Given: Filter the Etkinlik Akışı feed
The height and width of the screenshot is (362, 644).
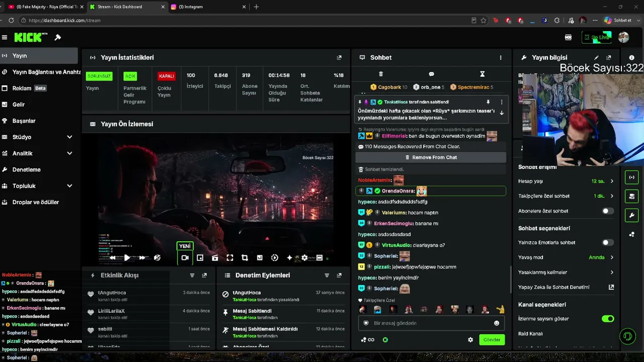Looking at the screenshot, I should pyautogui.click(x=192, y=276).
